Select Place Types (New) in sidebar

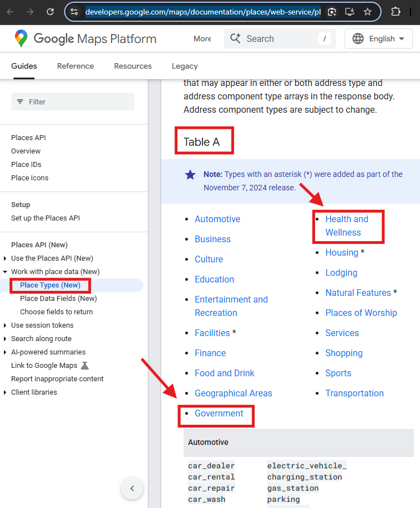pos(50,285)
